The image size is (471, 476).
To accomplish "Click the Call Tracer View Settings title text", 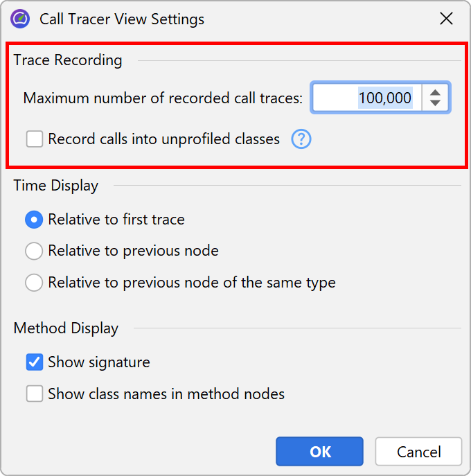I will click(x=122, y=19).
